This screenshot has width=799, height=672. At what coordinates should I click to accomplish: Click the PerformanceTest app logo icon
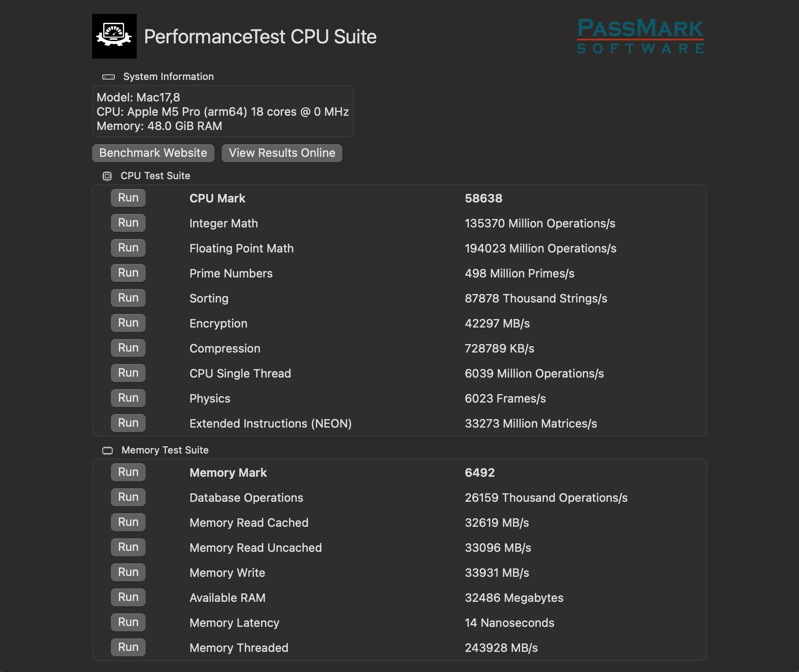(114, 36)
